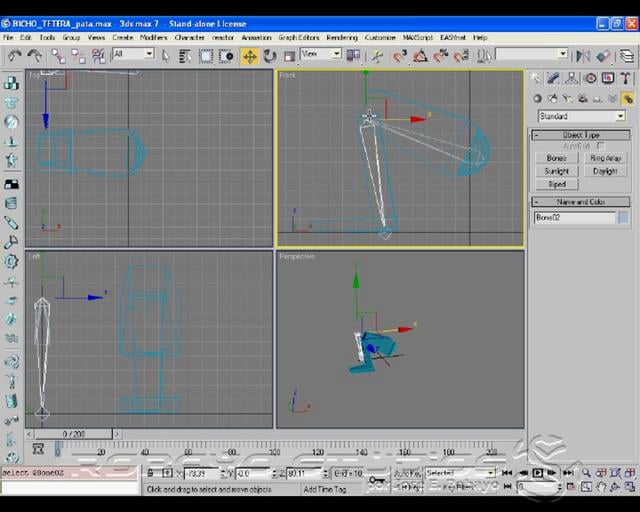Switch to the Hierarchy command panel tab
Viewport: 640px width, 512px height.
(571, 78)
